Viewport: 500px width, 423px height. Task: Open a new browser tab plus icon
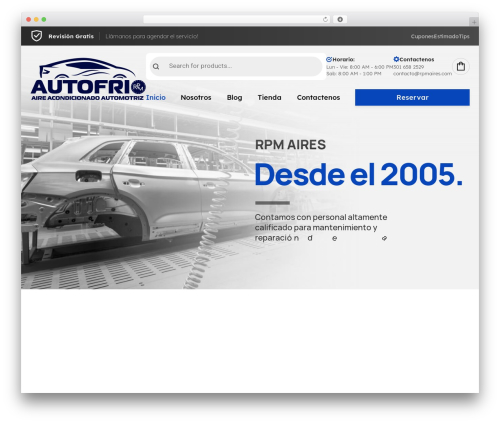tap(474, 22)
